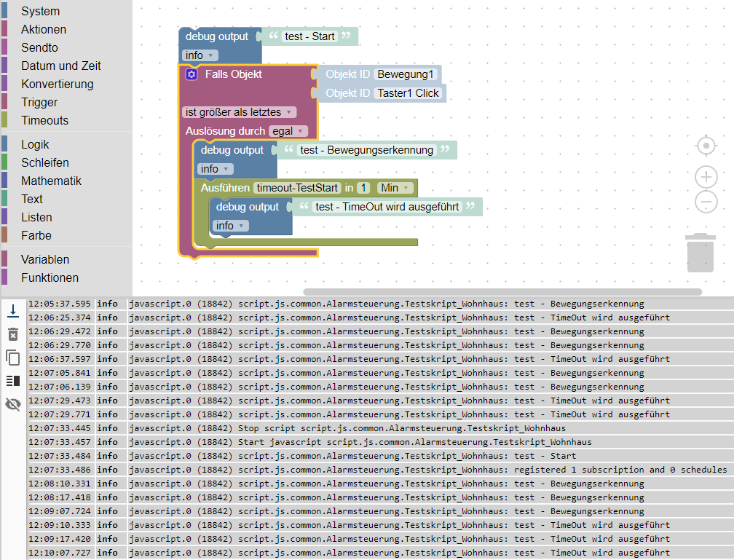Click the gear mutator icon on Falls Objekt
Viewport: 734px width, 560px height.
pyautogui.click(x=192, y=74)
